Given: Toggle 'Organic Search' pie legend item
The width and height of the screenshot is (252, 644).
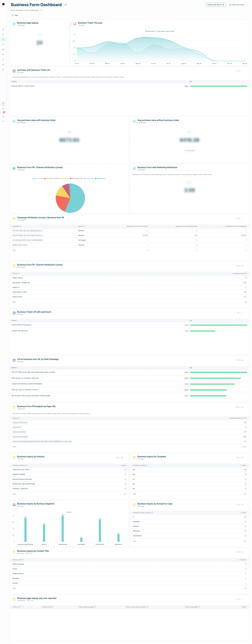Looking at the screenshot, I should pos(38,178).
